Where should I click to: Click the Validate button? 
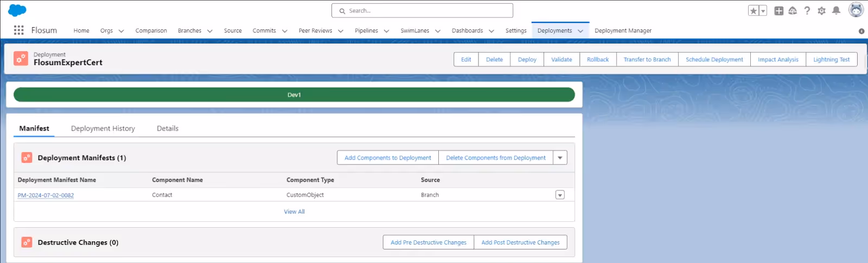click(x=561, y=60)
